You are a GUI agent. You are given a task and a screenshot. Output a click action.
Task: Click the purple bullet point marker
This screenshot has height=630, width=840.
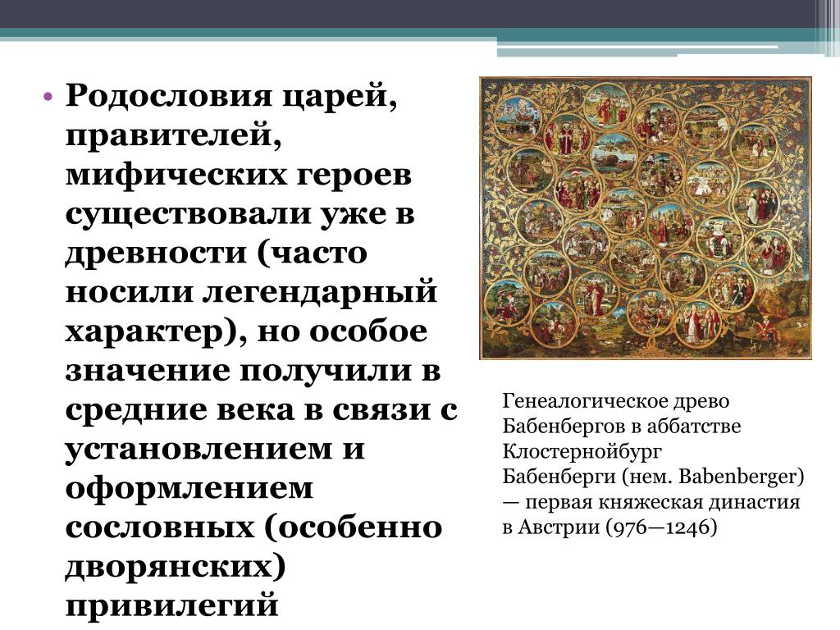pyautogui.click(x=48, y=98)
